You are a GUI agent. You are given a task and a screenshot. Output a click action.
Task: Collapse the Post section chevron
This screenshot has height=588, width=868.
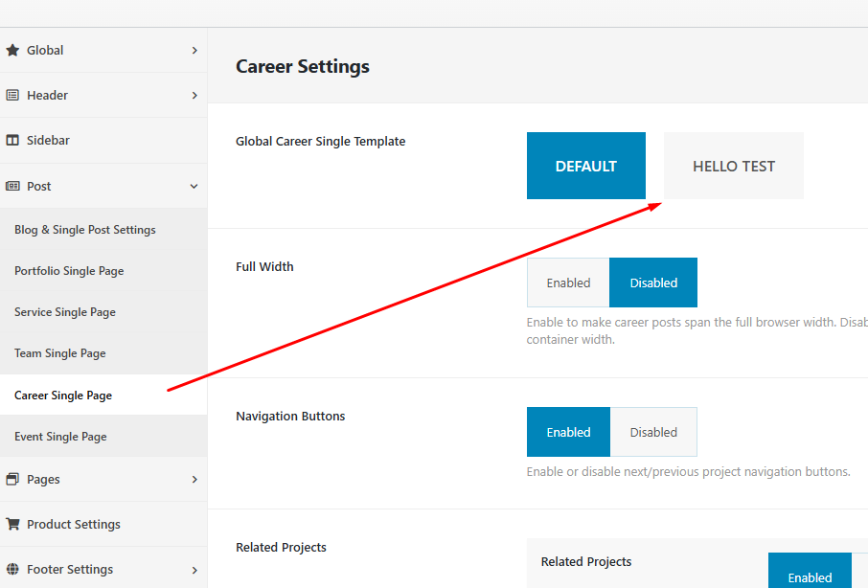(194, 186)
